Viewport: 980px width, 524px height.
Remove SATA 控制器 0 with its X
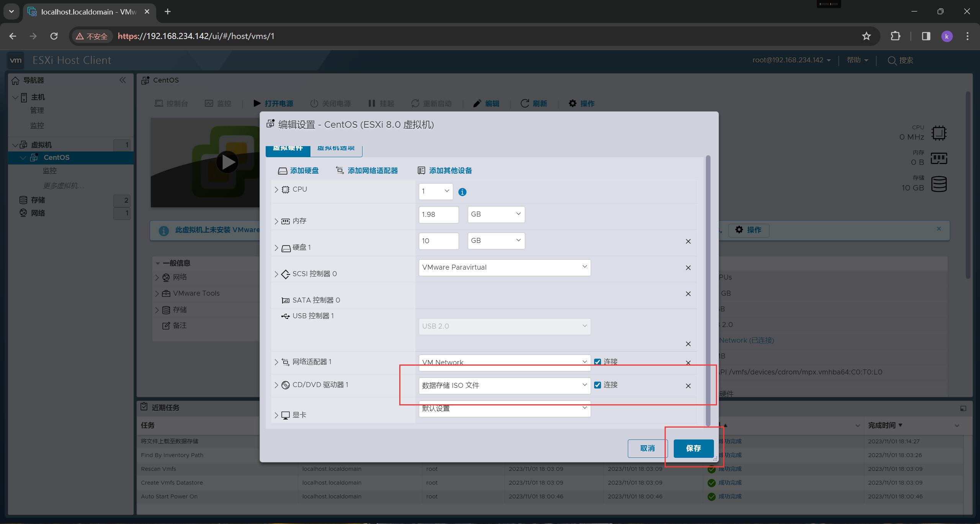click(688, 294)
